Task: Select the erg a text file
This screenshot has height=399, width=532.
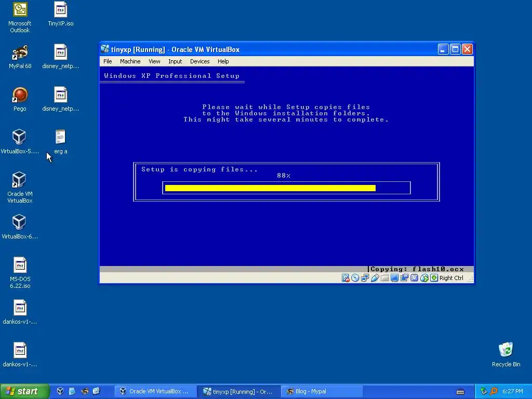Action: pos(61,142)
